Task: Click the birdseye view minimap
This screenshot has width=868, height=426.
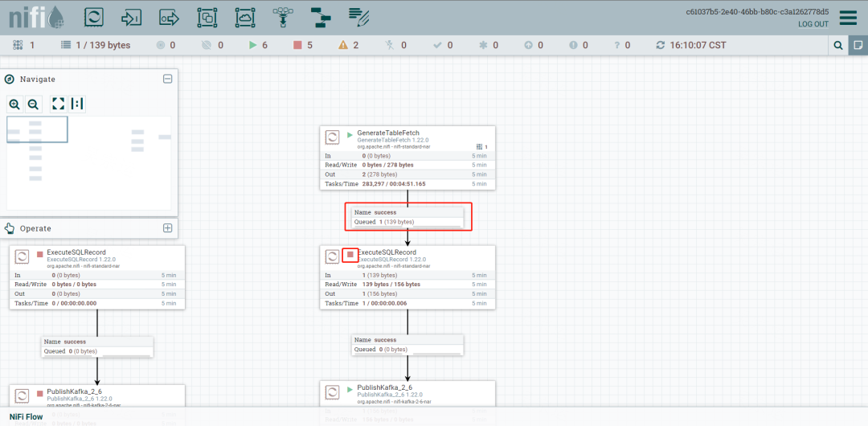Action: (88, 163)
